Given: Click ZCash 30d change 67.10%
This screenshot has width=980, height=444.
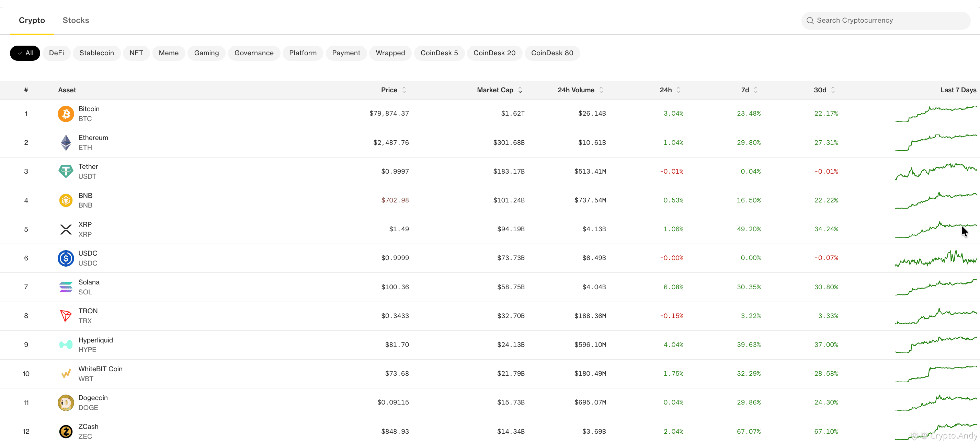Looking at the screenshot, I should 826,431.
